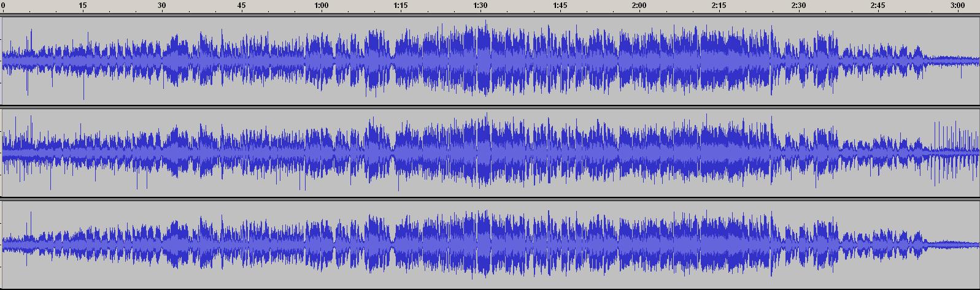Click inside the bottom waveform track
This screenshot has height=290, width=980.
point(490,245)
